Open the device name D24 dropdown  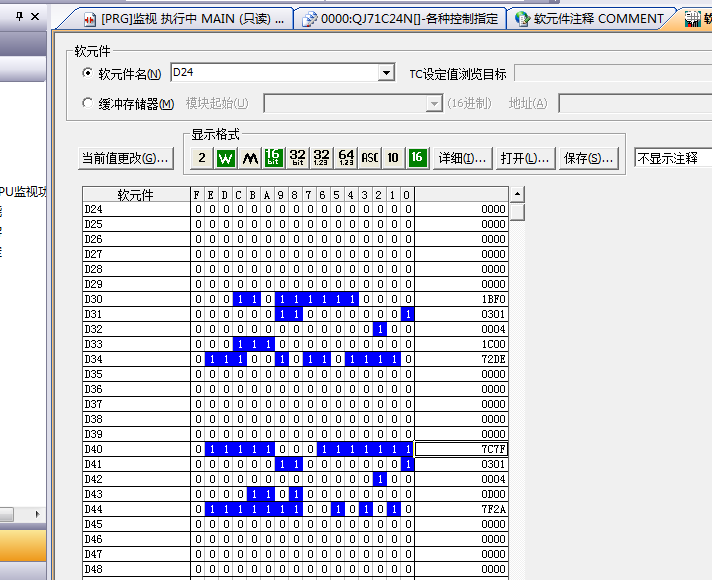(386, 73)
